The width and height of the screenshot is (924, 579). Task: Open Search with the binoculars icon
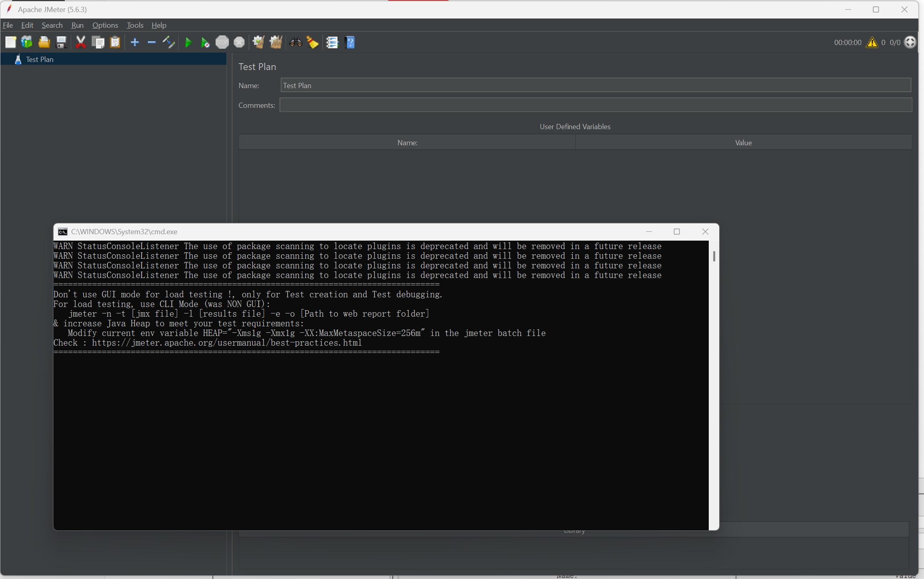pyautogui.click(x=296, y=42)
